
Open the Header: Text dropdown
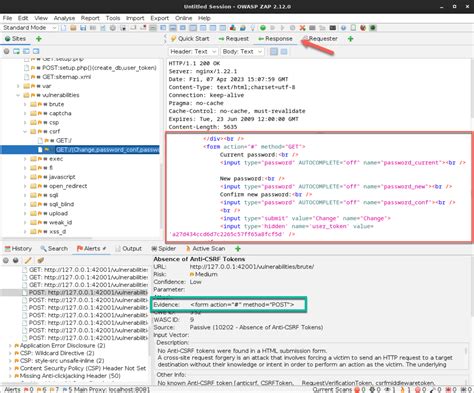click(193, 52)
